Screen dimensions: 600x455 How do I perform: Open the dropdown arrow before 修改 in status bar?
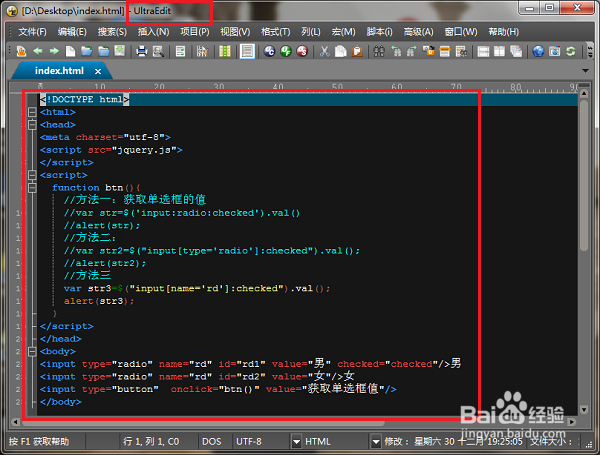tap(376, 442)
